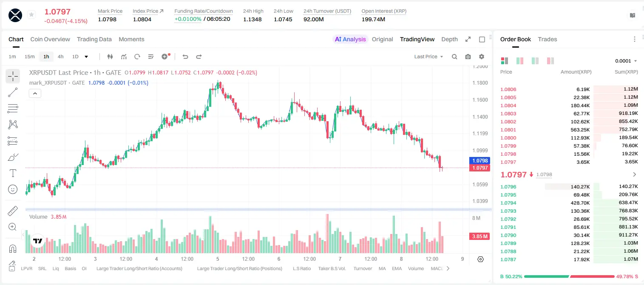The image size is (644, 285).
Task: Select the ruler measure tool
Action: pyautogui.click(x=13, y=211)
